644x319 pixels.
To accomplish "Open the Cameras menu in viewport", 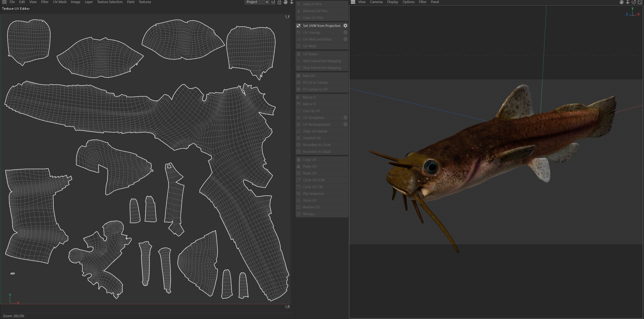I will [376, 2].
